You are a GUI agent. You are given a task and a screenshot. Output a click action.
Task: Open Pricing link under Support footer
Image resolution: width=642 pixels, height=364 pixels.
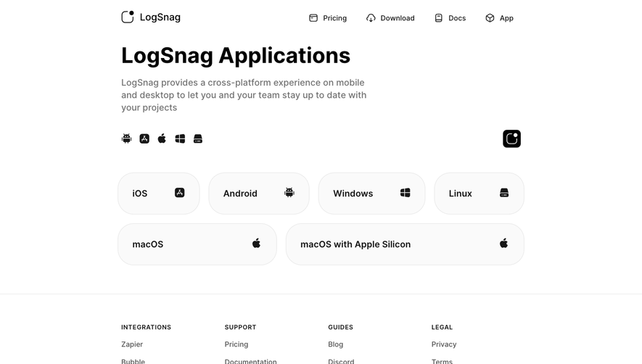pos(236,344)
